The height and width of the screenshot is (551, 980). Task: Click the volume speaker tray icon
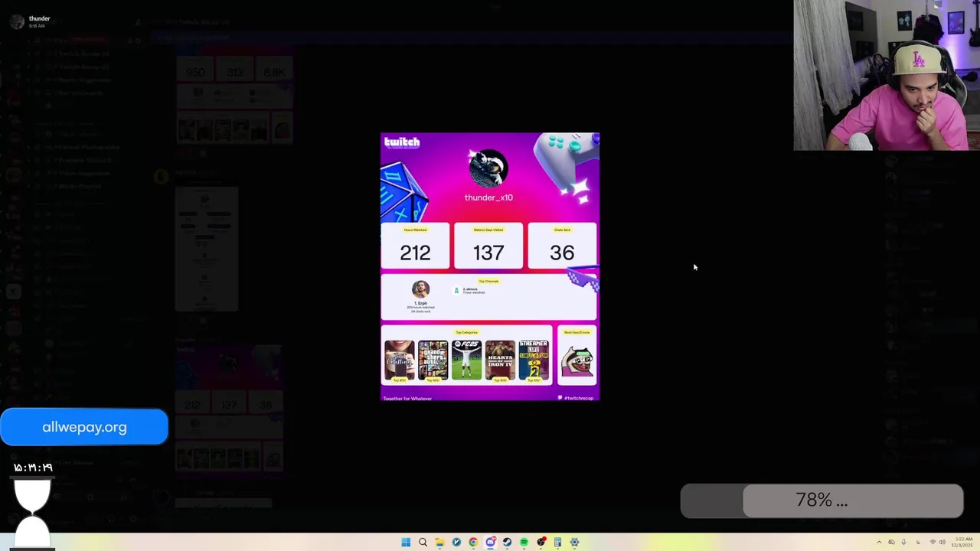[942, 542]
